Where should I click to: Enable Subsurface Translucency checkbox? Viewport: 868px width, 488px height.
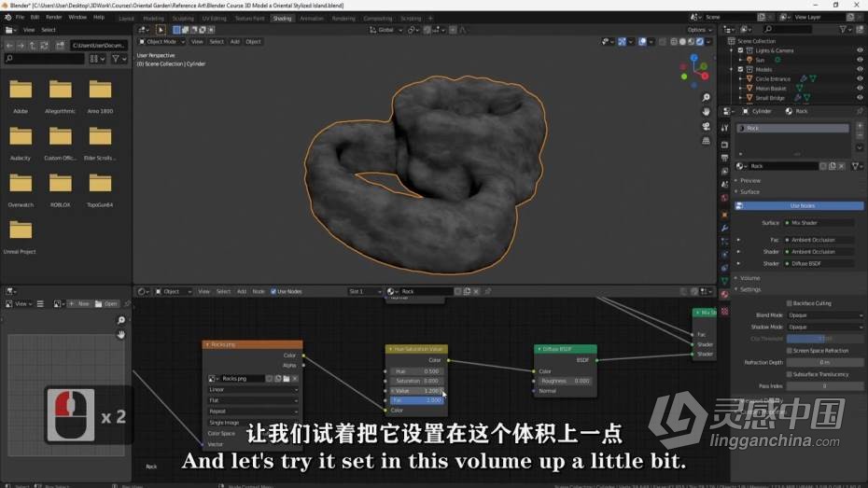[x=790, y=374]
